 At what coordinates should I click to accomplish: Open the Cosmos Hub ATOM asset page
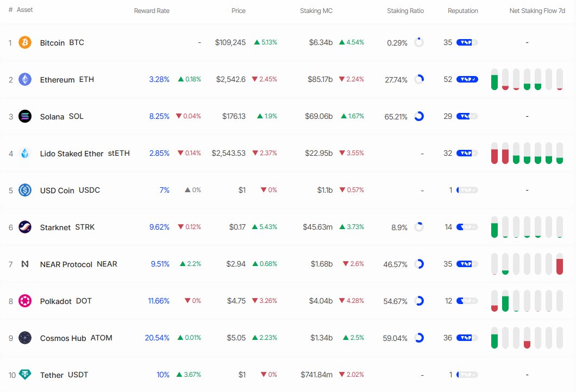(76, 338)
